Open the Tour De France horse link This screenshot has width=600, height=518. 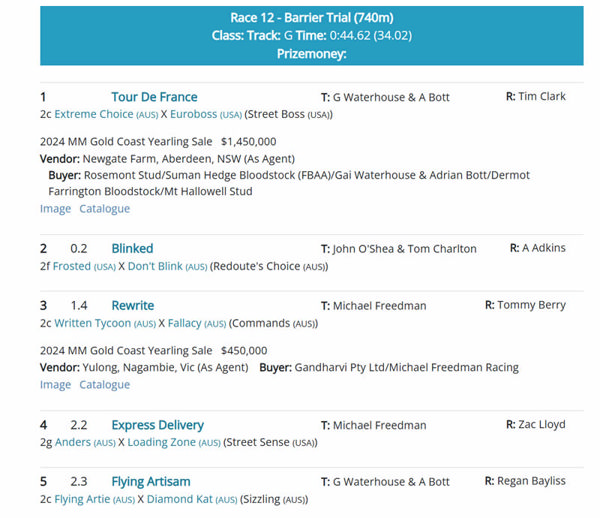pos(154,97)
